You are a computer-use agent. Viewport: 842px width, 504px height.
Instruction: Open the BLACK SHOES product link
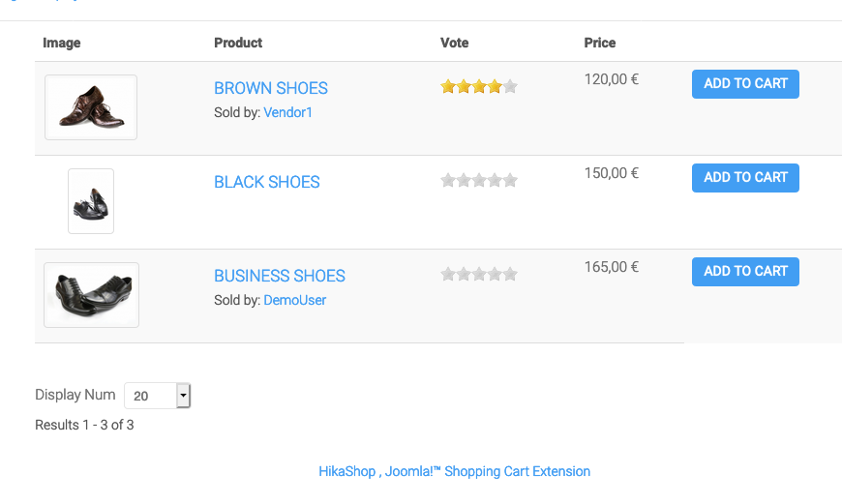267,182
